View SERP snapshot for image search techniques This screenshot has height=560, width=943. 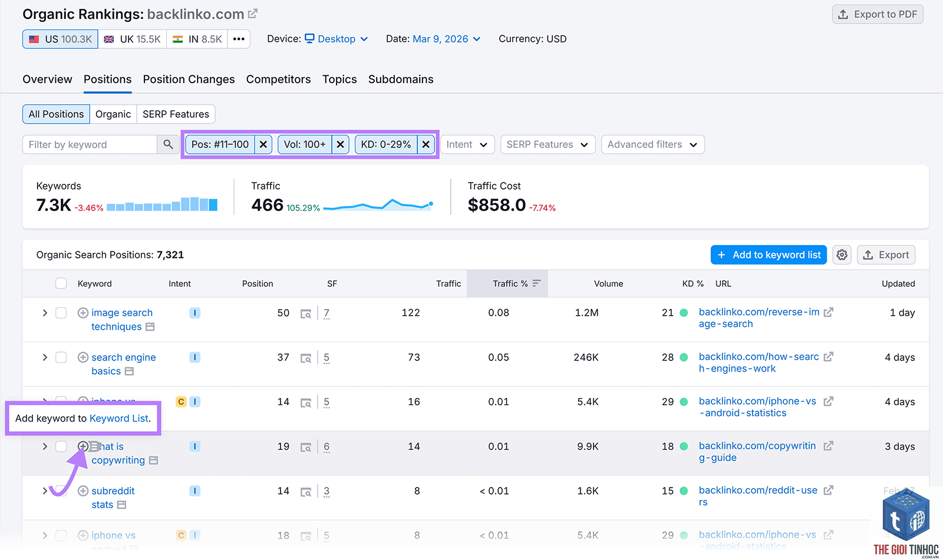[x=306, y=314]
